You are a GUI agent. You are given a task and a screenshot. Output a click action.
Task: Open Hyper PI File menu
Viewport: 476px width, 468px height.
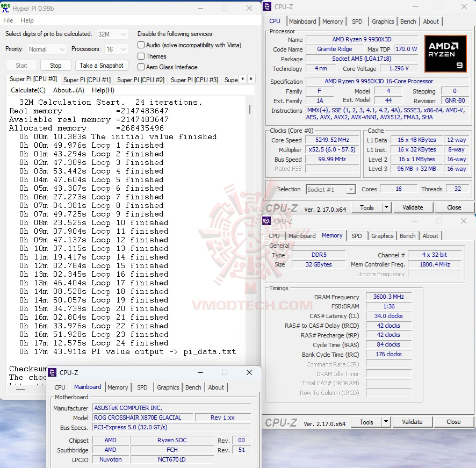click(8, 20)
